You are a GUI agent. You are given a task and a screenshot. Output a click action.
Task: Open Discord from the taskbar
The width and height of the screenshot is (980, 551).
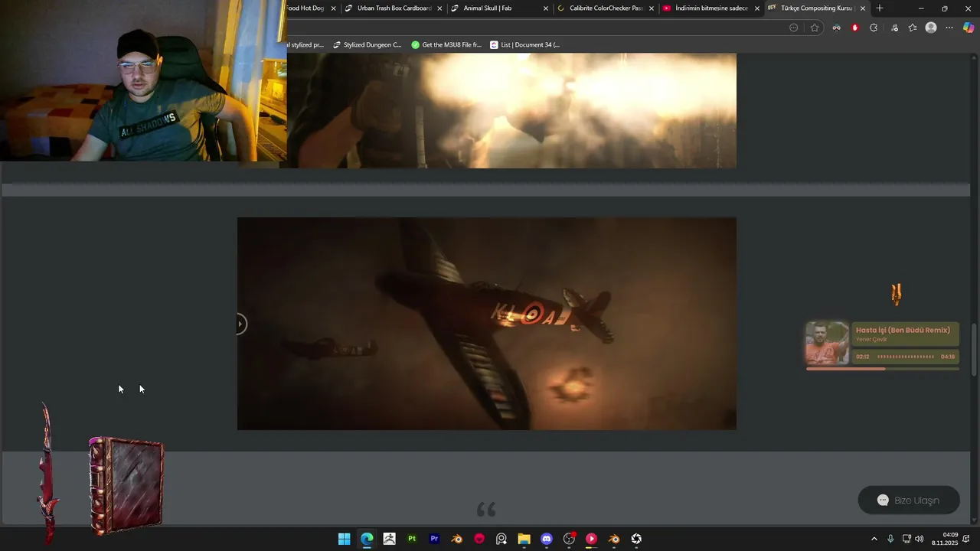point(547,539)
